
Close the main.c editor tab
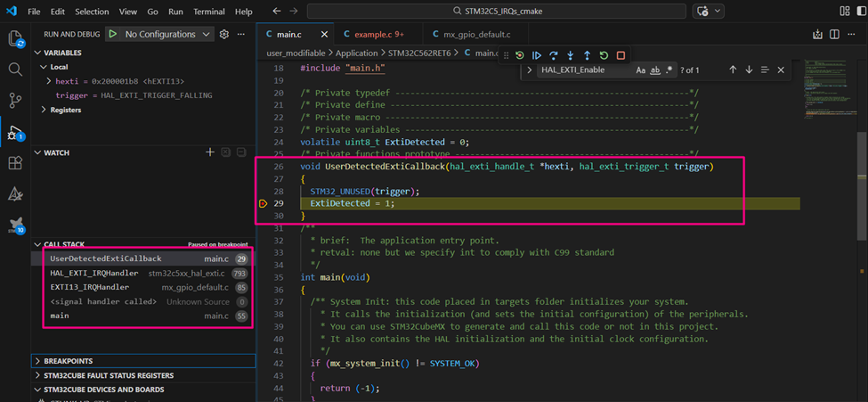(x=324, y=35)
